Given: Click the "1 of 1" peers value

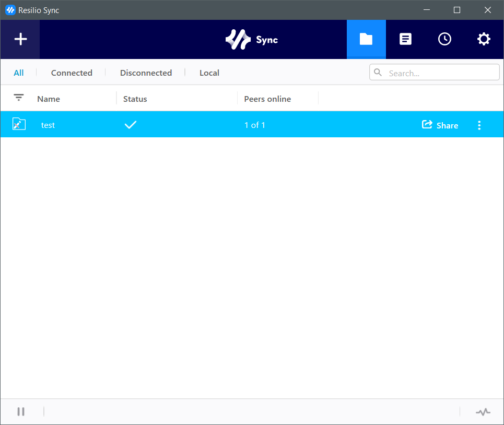Looking at the screenshot, I should click(x=254, y=125).
